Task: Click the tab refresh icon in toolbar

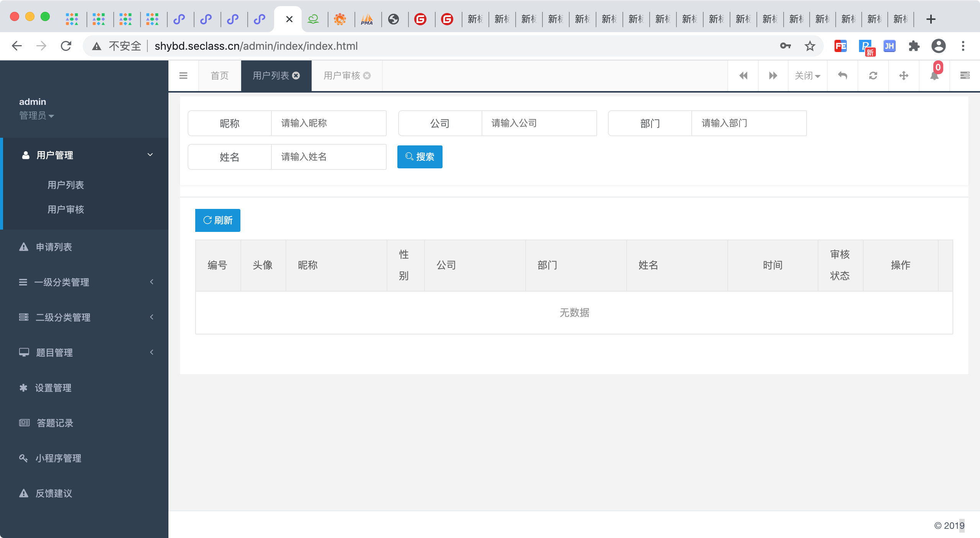Action: coord(873,76)
